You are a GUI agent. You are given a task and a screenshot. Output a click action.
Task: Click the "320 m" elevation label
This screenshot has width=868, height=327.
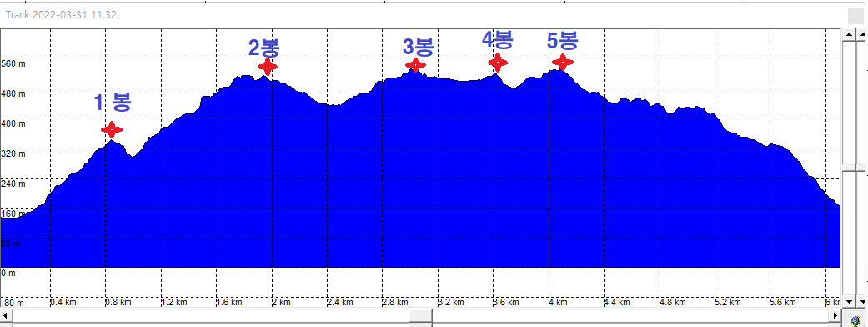[13, 153]
